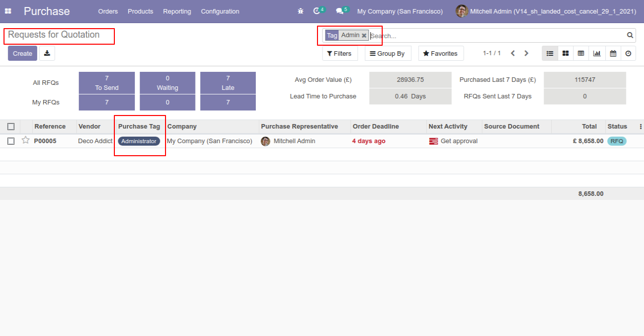Click the download export icon beside Create
The width and height of the screenshot is (644, 336).
tap(47, 53)
